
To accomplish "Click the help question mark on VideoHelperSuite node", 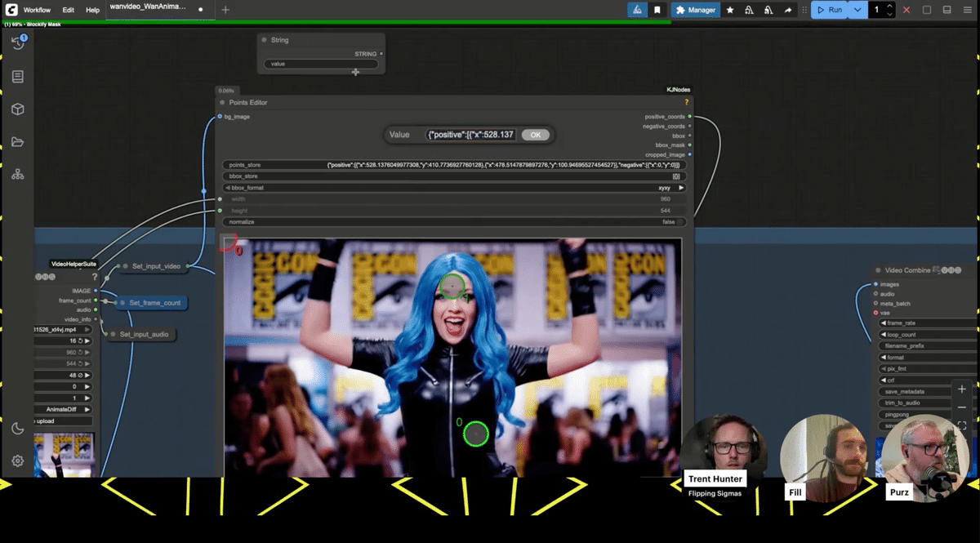I will point(95,278).
